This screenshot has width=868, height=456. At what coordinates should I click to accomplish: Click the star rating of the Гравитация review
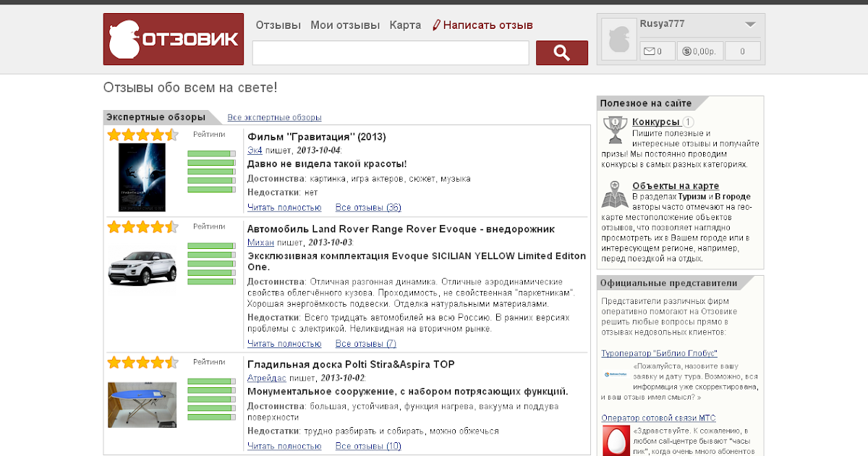pos(142,135)
